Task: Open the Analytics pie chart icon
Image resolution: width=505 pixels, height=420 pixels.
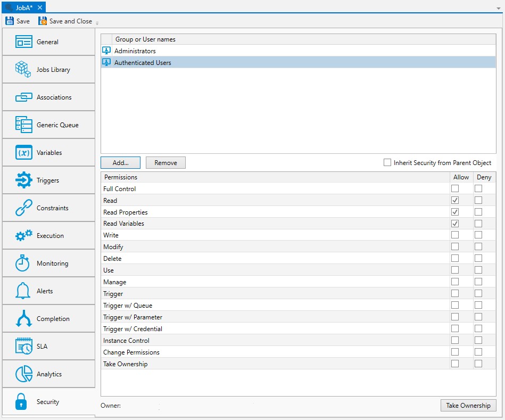Action: [x=23, y=374]
